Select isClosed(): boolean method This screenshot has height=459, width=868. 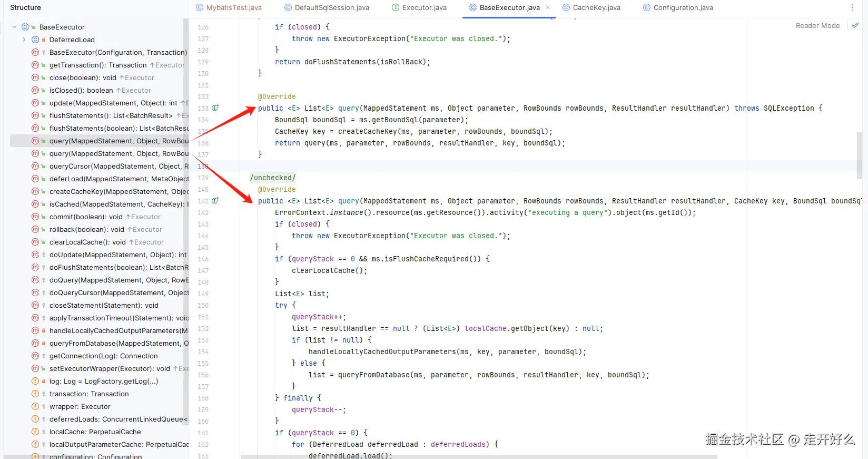(x=81, y=90)
